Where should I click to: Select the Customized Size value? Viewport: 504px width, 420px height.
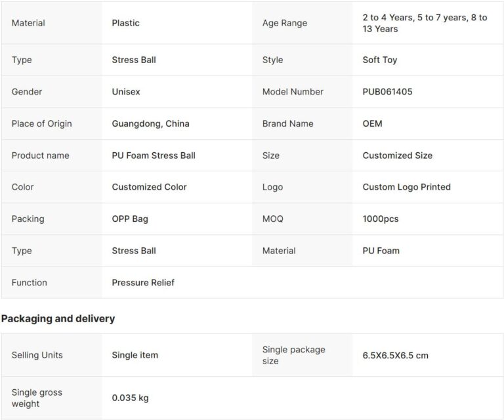coord(397,156)
